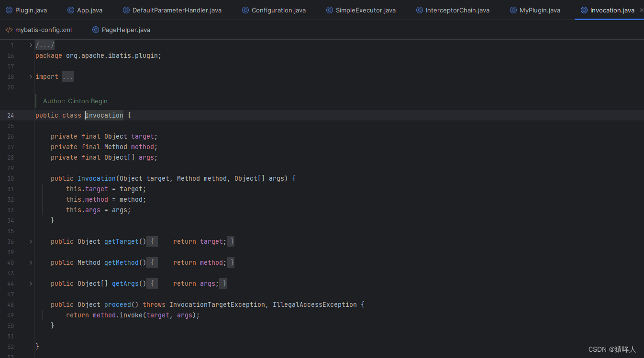Viewport: 644px width, 358px height.
Task: Click 'IllegalAccessException' in the throws clause
Action: click(315, 304)
